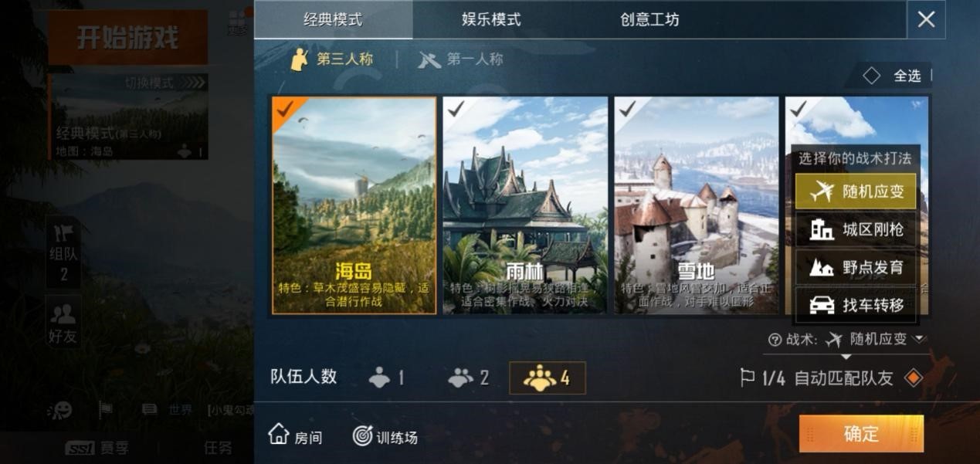Image resolution: width=980 pixels, height=464 pixels.
Task: Switch to the 娱乐模式 tab
Action: click(491, 19)
